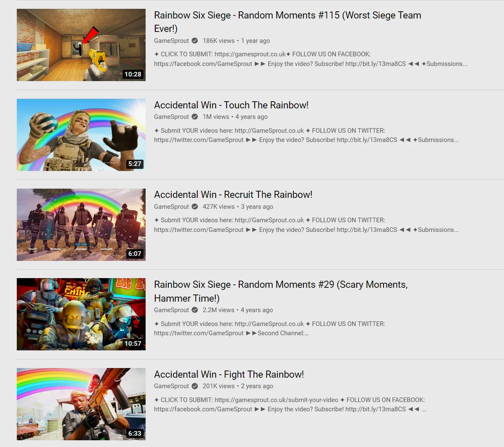Click the 10:57 duration badge
Viewport: 504px width, 447px height.
[133, 344]
